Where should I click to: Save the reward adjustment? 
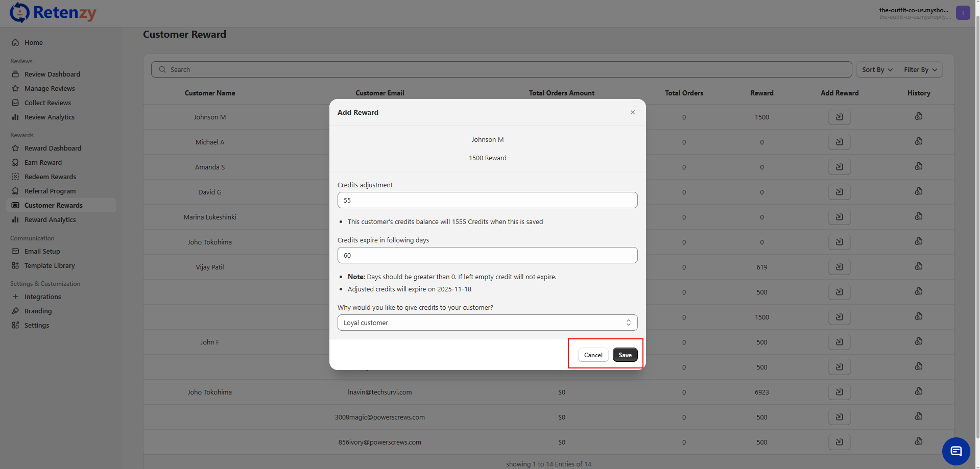(625, 355)
